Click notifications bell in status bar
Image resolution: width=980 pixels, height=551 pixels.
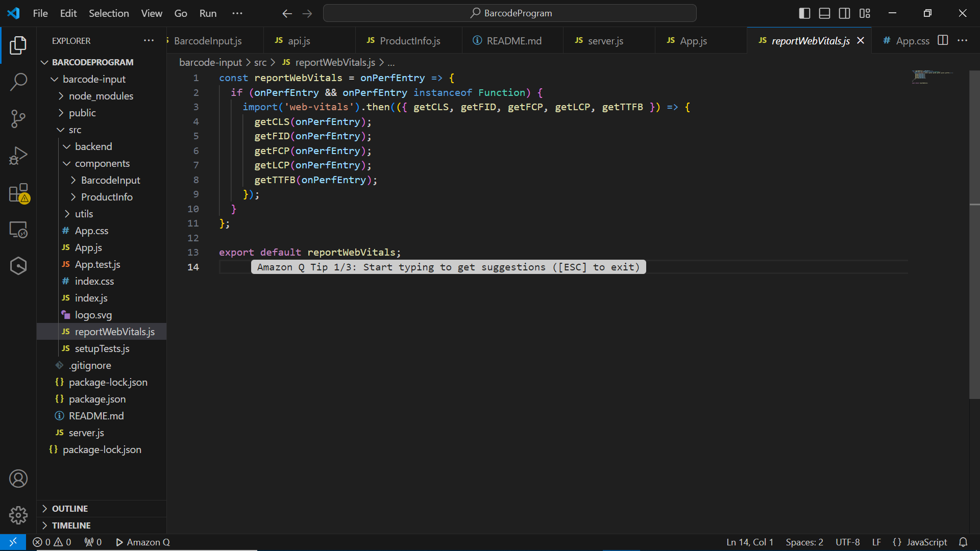pos(963,542)
